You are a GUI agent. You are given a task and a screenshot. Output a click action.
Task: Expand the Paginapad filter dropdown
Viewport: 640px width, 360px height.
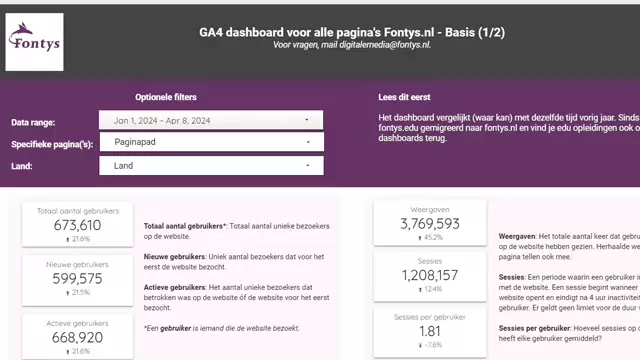(211, 142)
